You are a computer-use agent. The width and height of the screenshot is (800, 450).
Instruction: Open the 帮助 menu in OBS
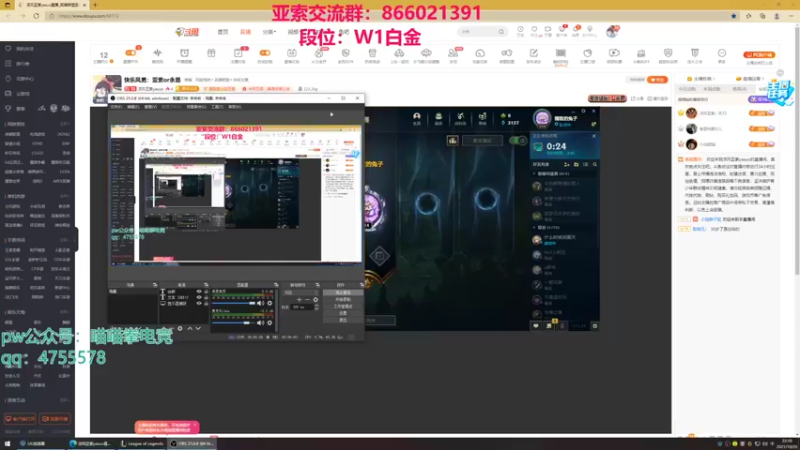tap(234, 107)
